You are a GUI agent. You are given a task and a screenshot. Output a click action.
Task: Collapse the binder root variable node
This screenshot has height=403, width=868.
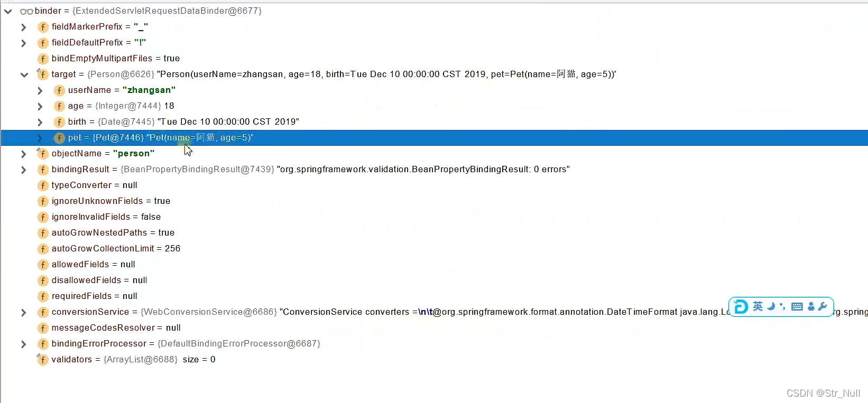point(8,11)
